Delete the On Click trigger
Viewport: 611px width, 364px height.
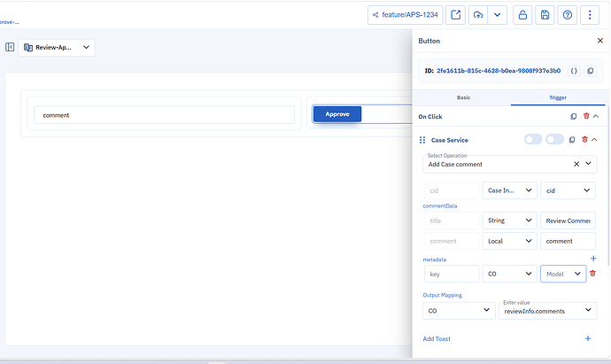[586, 116]
